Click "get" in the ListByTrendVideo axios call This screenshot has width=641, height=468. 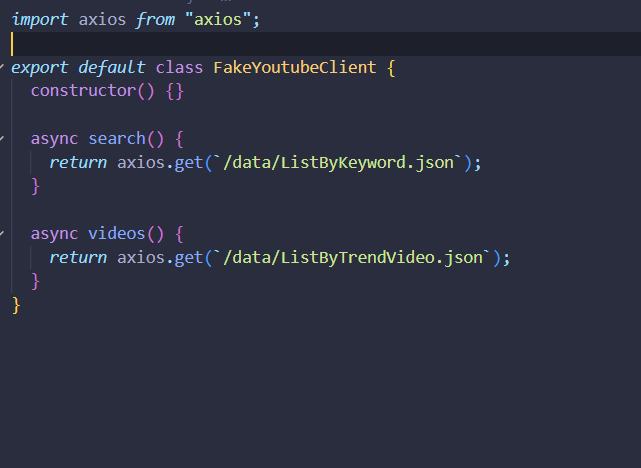(189, 258)
